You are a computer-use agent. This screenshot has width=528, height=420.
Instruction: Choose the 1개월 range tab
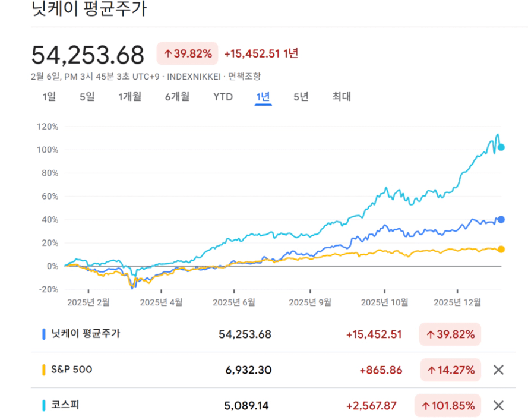[x=129, y=97]
